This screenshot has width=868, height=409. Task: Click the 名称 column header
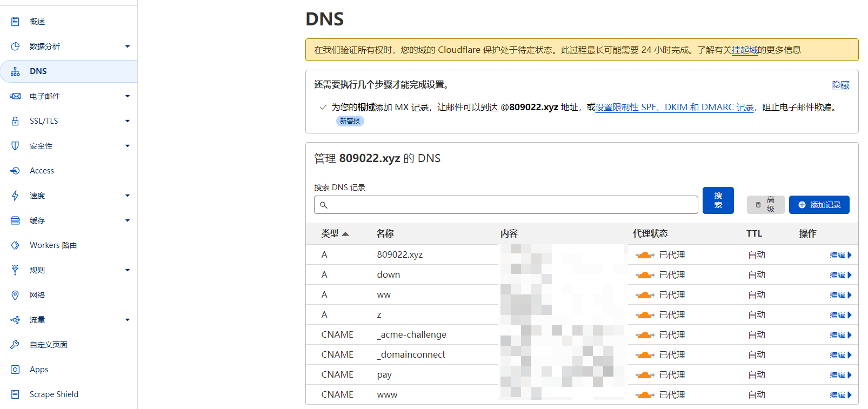pyautogui.click(x=385, y=233)
